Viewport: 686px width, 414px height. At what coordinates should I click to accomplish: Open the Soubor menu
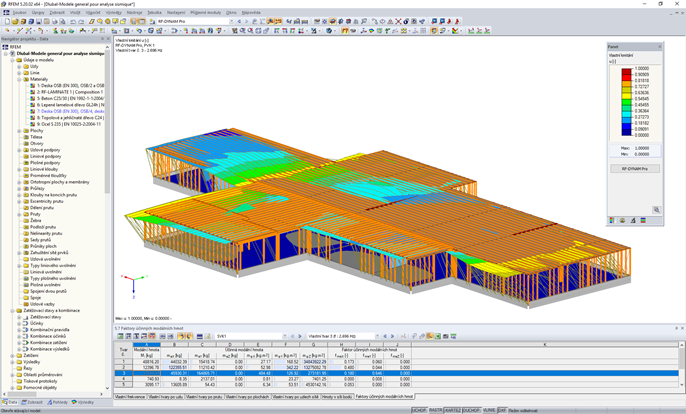(x=19, y=13)
